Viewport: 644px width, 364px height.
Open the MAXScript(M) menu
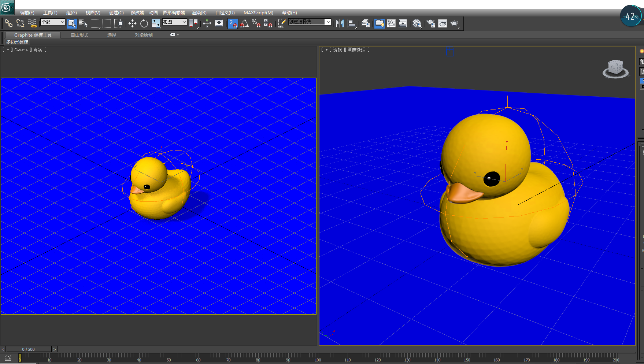(258, 13)
